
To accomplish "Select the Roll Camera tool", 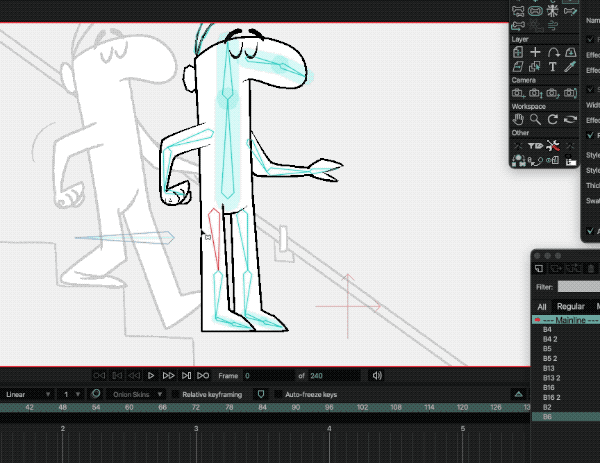I will pyautogui.click(x=552, y=93).
